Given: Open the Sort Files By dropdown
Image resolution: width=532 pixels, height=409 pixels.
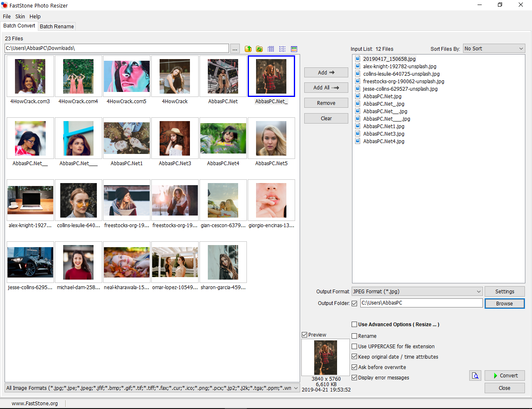Looking at the screenshot, I should click(x=494, y=49).
